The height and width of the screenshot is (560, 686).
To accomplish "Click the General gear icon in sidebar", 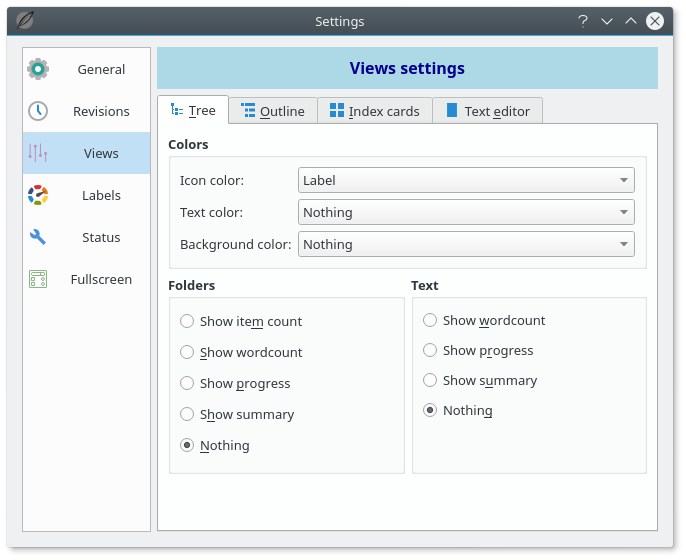I will click(x=38, y=69).
